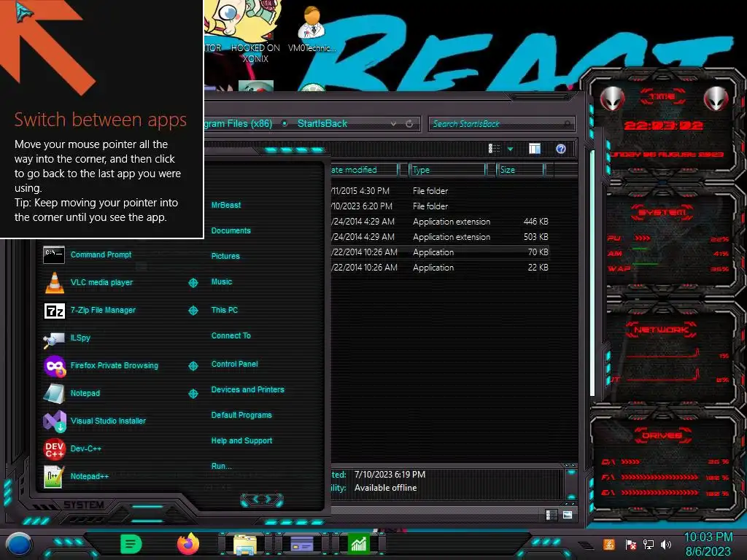Click Start menu right arrow button

click(268, 499)
